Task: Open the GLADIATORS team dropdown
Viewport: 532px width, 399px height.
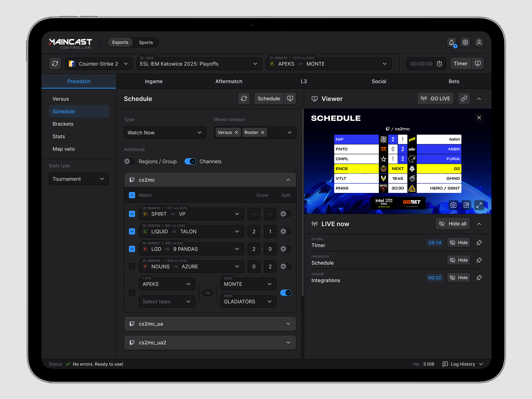Action: [x=248, y=302]
